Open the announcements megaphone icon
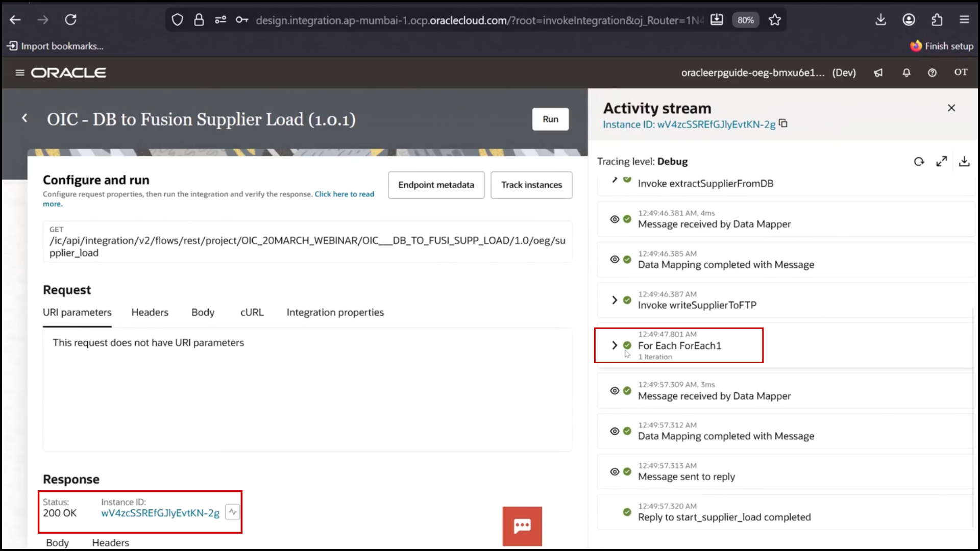Viewport: 980px width, 551px height. point(878,72)
